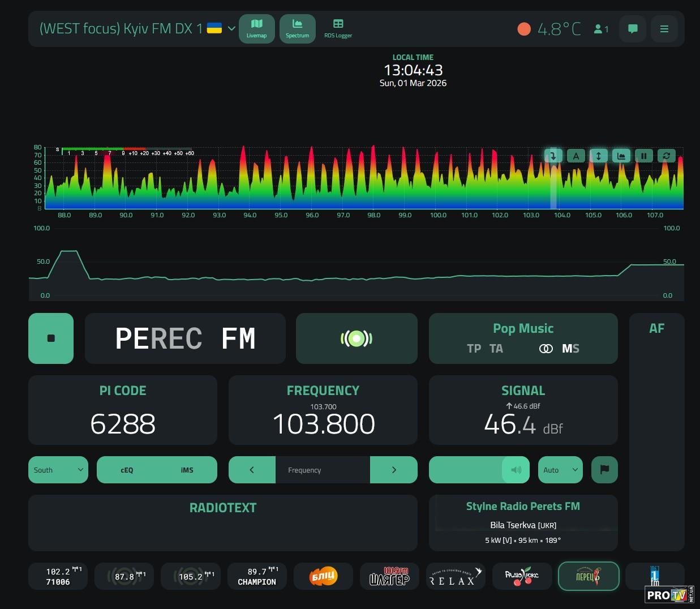Toggle the Spectrum display button
Viewport: 700px width, 609px height.
click(297, 28)
